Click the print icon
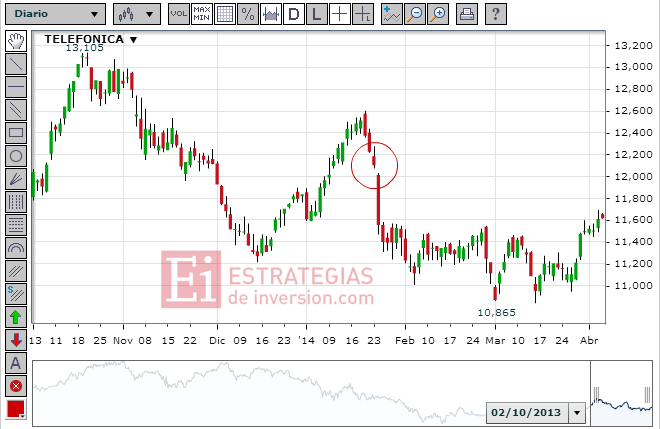660x429 pixels. 467,14
